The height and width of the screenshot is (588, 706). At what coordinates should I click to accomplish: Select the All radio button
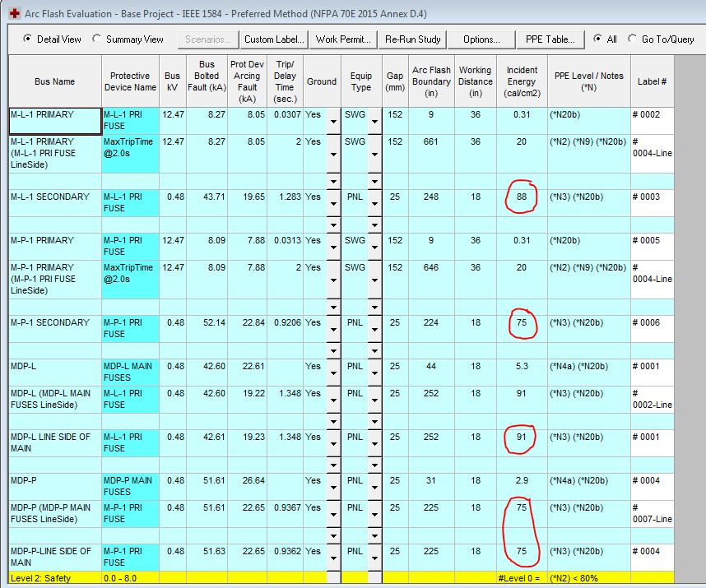(x=597, y=39)
